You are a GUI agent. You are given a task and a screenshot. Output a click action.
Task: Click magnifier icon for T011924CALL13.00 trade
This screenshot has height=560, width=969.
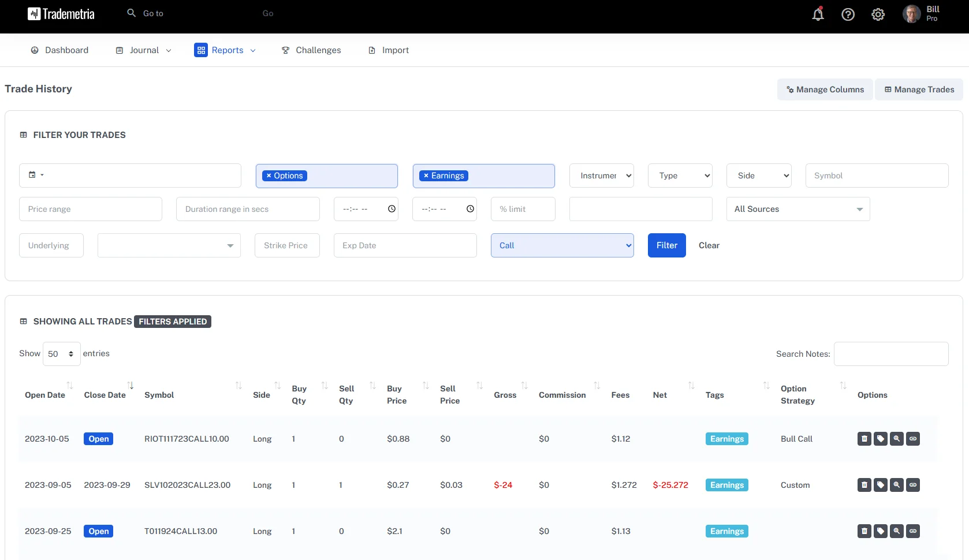click(896, 531)
